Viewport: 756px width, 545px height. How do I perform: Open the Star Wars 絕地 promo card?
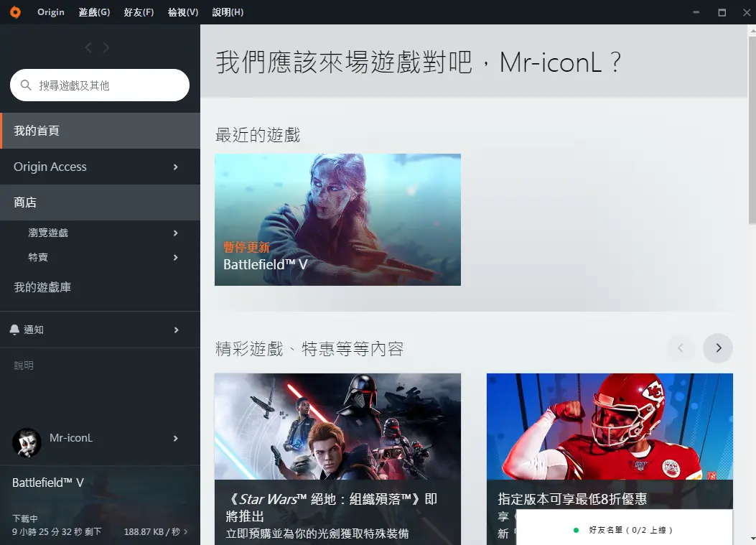tap(337, 459)
